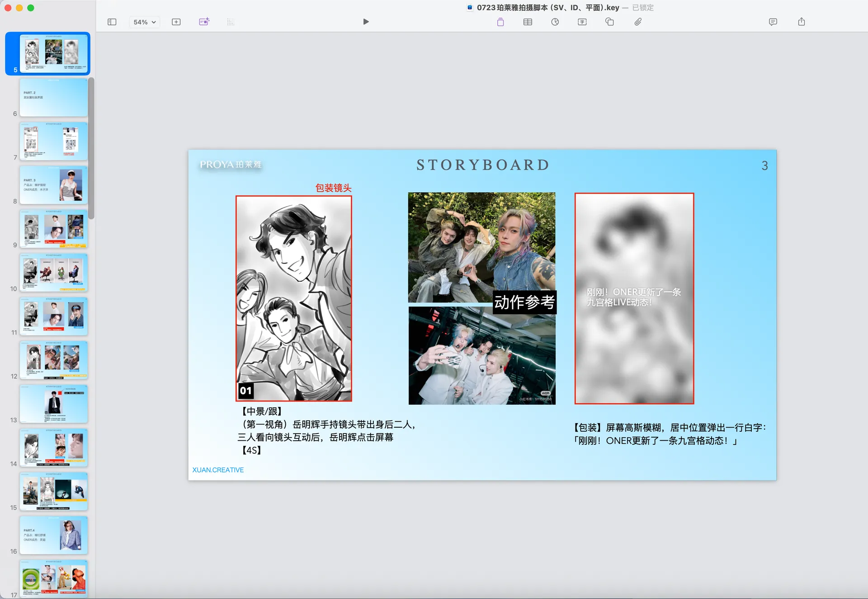Click the purple themes icon in toolbar
Screen dimensions: 868x599
tap(500, 22)
